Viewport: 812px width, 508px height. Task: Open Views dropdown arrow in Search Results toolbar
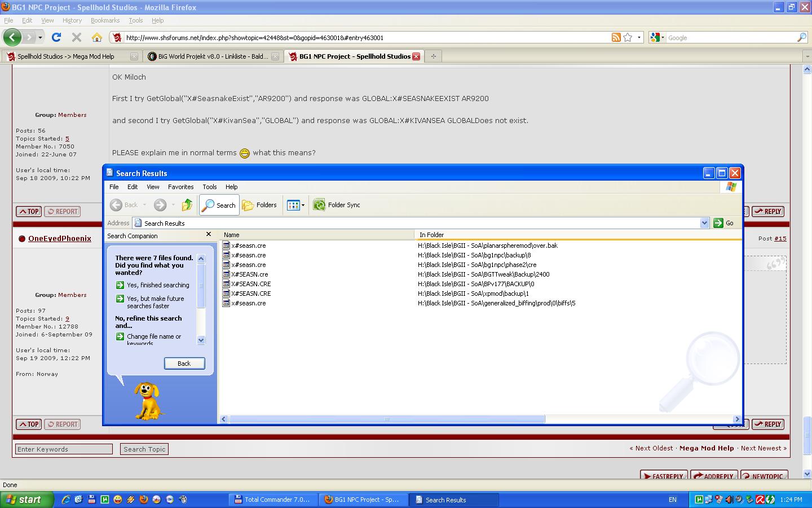[303, 205]
